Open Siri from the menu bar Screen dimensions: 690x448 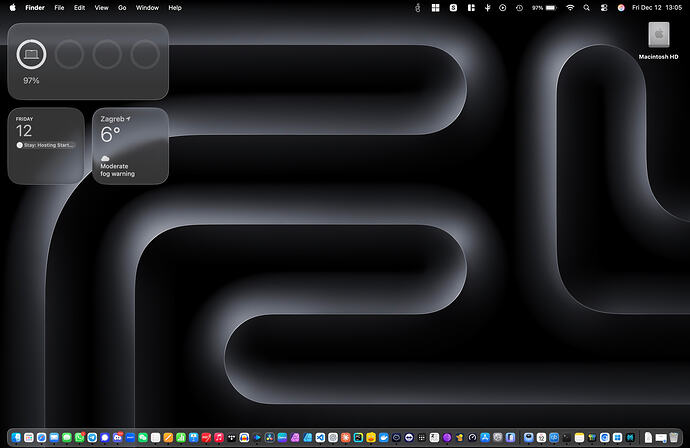click(621, 7)
